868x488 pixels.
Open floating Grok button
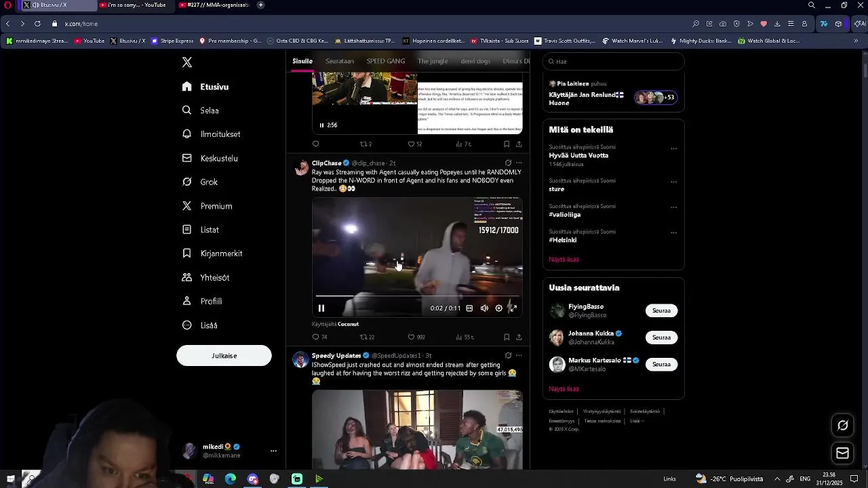[843, 426]
